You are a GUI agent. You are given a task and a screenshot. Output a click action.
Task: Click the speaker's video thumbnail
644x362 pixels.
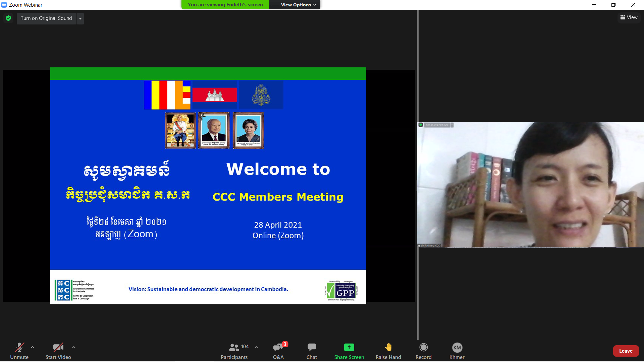[x=531, y=185]
